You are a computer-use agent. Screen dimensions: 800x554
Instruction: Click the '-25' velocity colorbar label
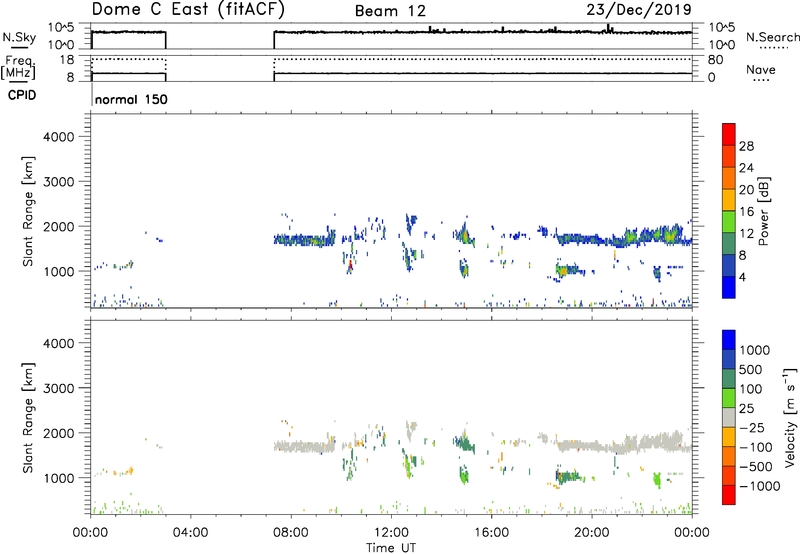[x=752, y=428]
